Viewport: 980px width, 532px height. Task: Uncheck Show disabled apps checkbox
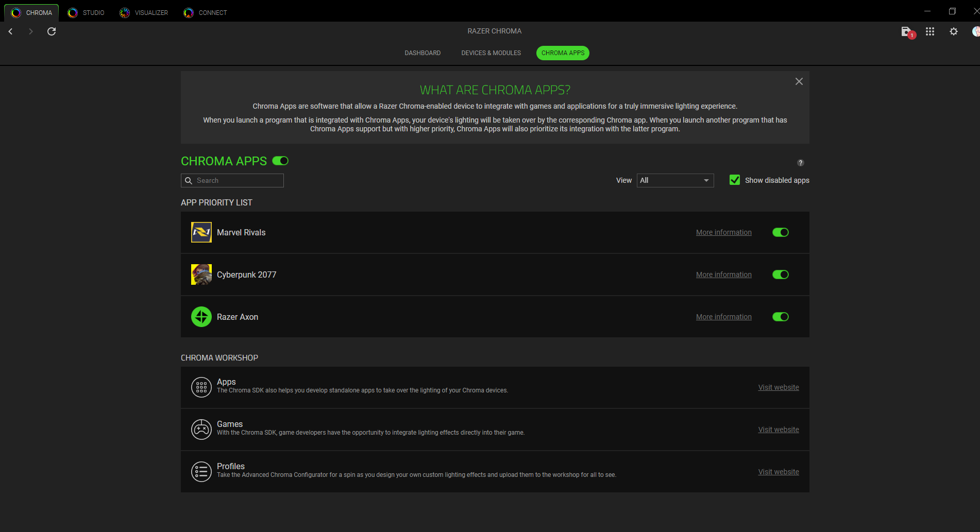tap(735, 180)
